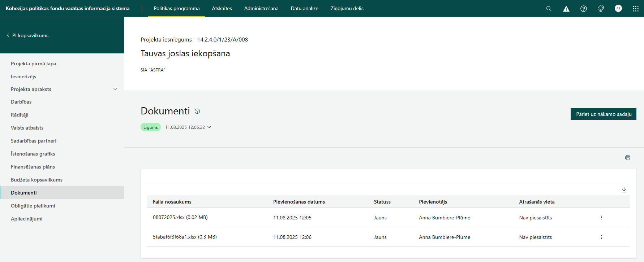
Task: Click date 11.08.2025 12:06 cell
Action: pos(292,237)
